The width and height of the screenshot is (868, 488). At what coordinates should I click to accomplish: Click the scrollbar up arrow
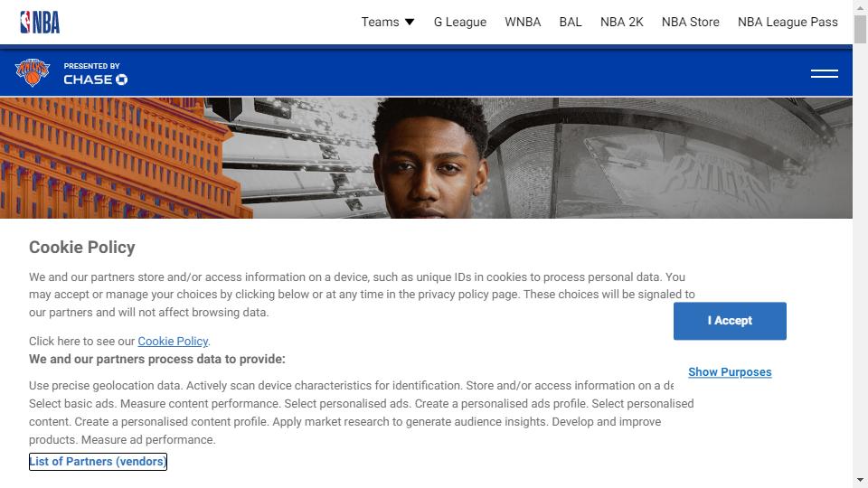860,7
